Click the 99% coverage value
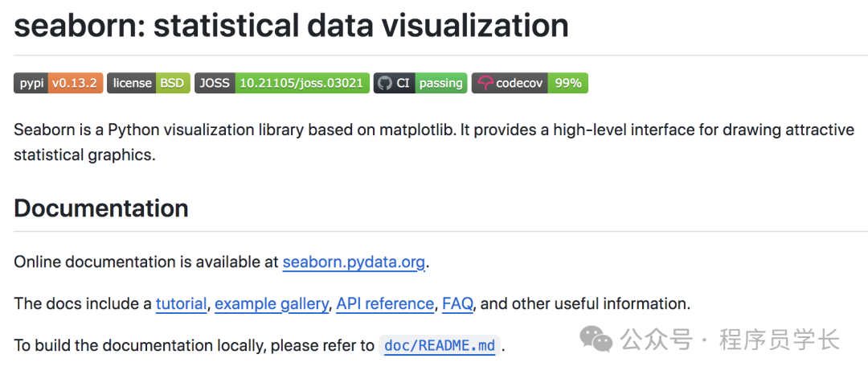 (567, 83)
